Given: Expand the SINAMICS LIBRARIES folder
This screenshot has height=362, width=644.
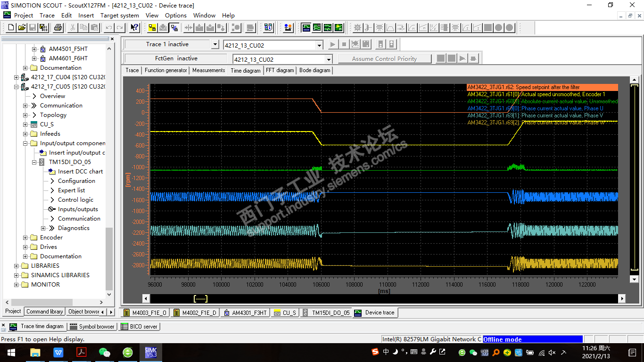Looking at the screenshot, I should pyautogui.click(x=17, y=275).
